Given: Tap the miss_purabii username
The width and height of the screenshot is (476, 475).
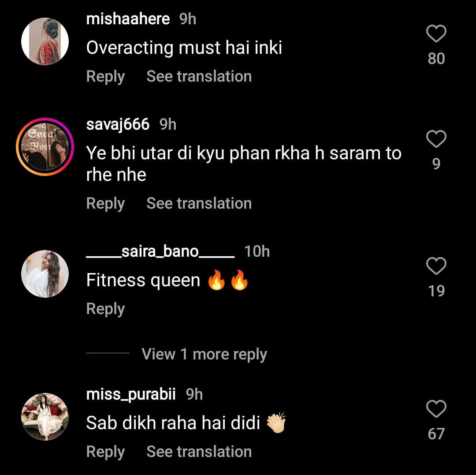Looking at the screenshot, I should click(x=131, y=394).
